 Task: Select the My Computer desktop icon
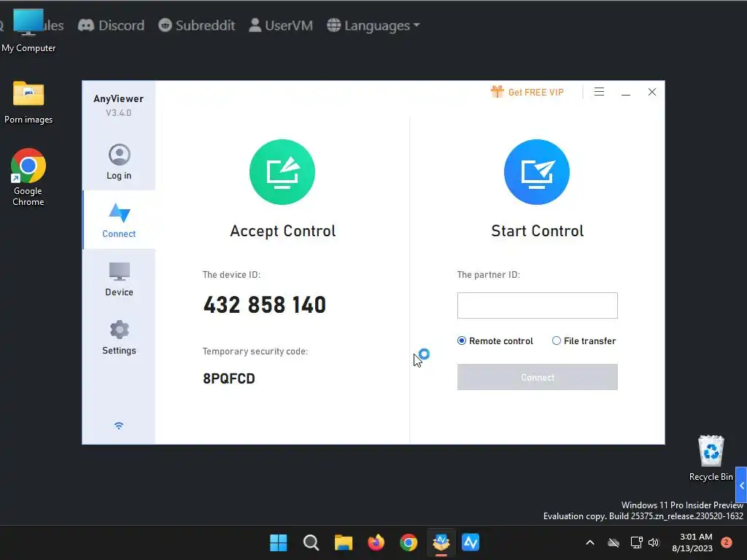click(28, 31)
